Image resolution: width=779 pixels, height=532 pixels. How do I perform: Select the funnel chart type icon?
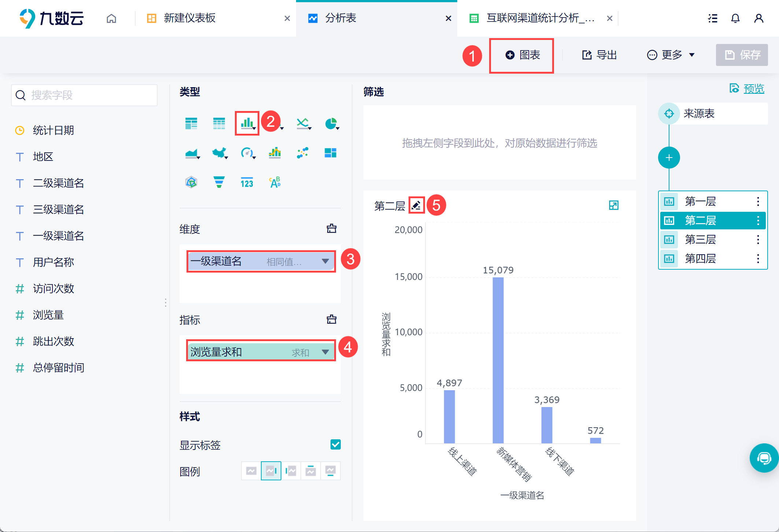(219, 182)
